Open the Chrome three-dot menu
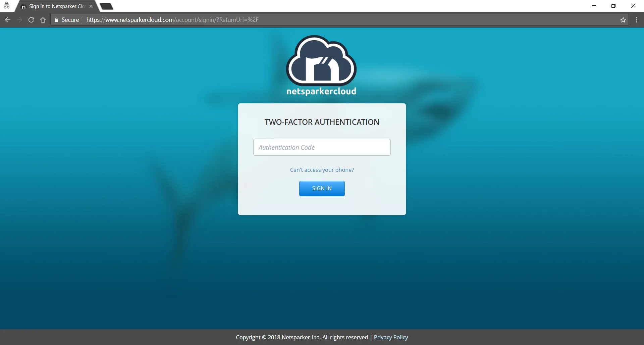Viewport: 644px width, 345px height. tap(637, 20)
